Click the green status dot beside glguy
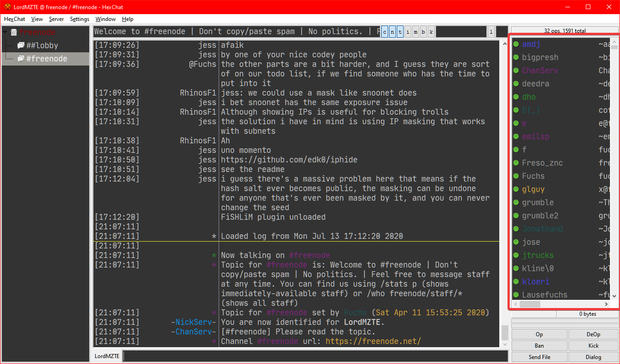 pos(516,189)
